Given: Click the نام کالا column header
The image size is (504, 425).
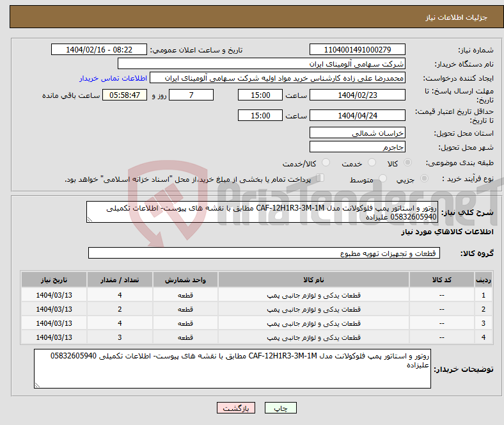Looking at the screenshot, I should pyautogui.click(x=313, y=280).
